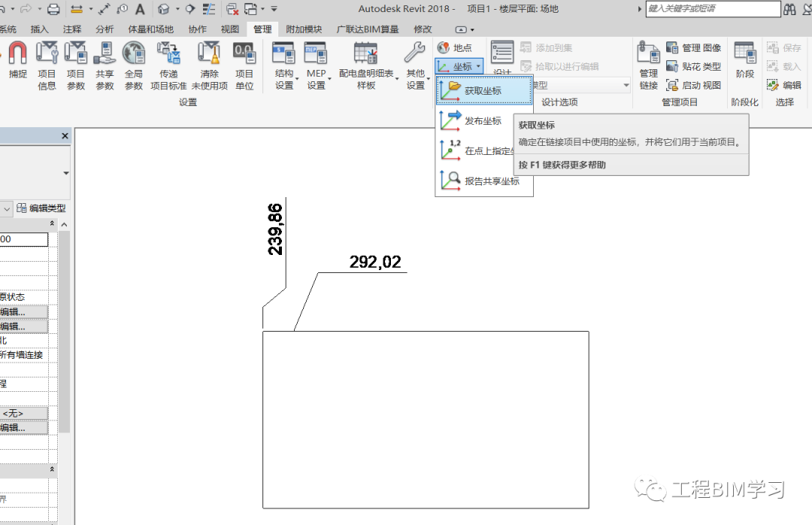Image resolution: width=812 pixels, height=525 pixels.
Task: Click the 地点 (Location) button
Action: pyautogui.click(x=455, y=47)
